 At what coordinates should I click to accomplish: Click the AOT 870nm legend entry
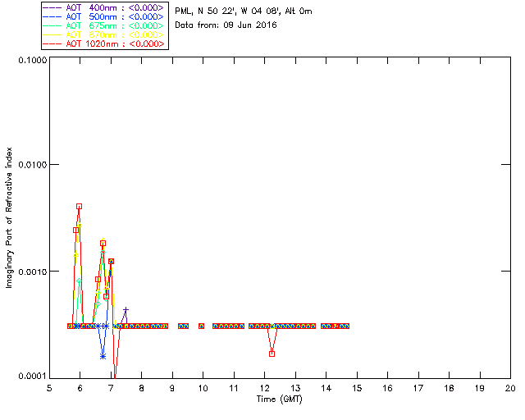[x=104, y=34]
